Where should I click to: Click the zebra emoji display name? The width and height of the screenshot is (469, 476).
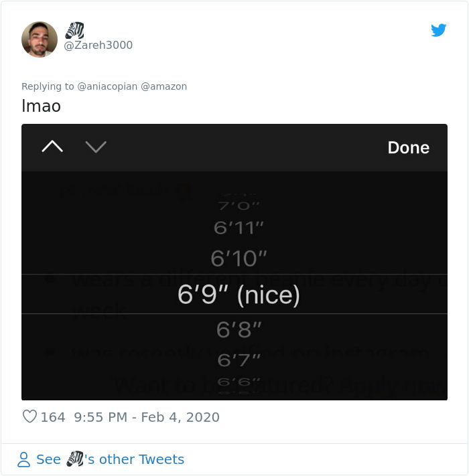click(x=74, y=30)
